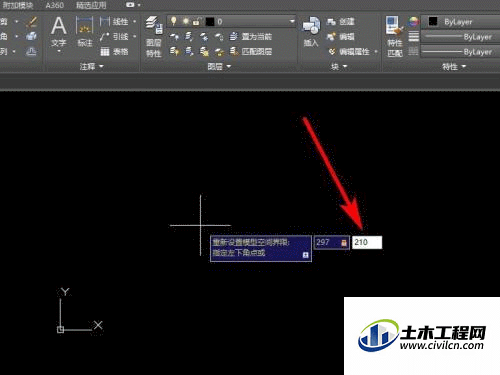Open the ByLayer object color dropdown
The height and width of the screenshot is (375, 500).
click(x=461, y=22)
